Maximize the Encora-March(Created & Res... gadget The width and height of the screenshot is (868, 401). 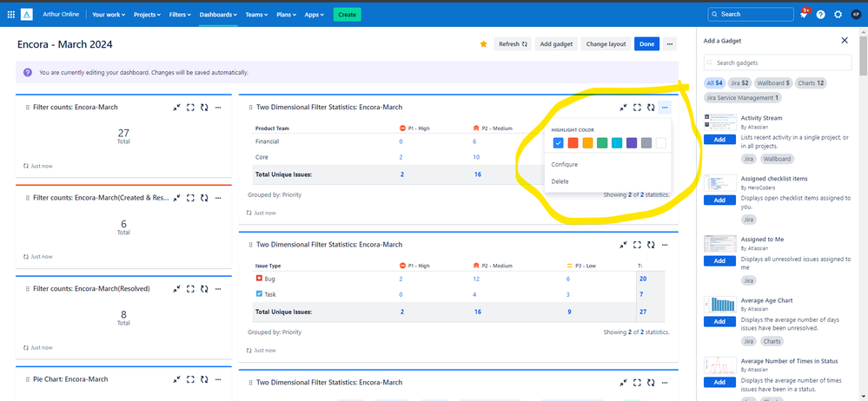pos(190,198)
